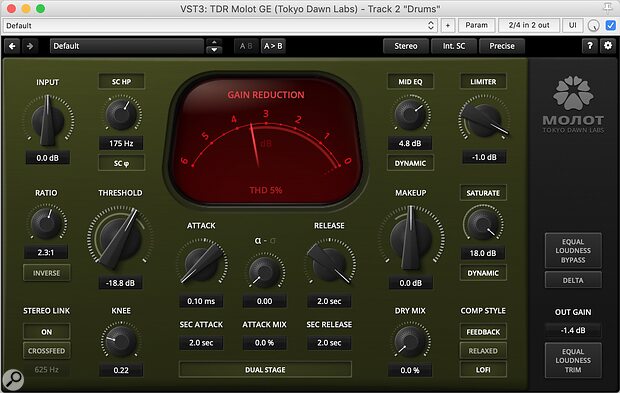Image resolution: width=620 pixels, height=393 pixels.
Task: Open the Int. SC sidechain selector
Action: pyautogui.click(x=454, y=46)
